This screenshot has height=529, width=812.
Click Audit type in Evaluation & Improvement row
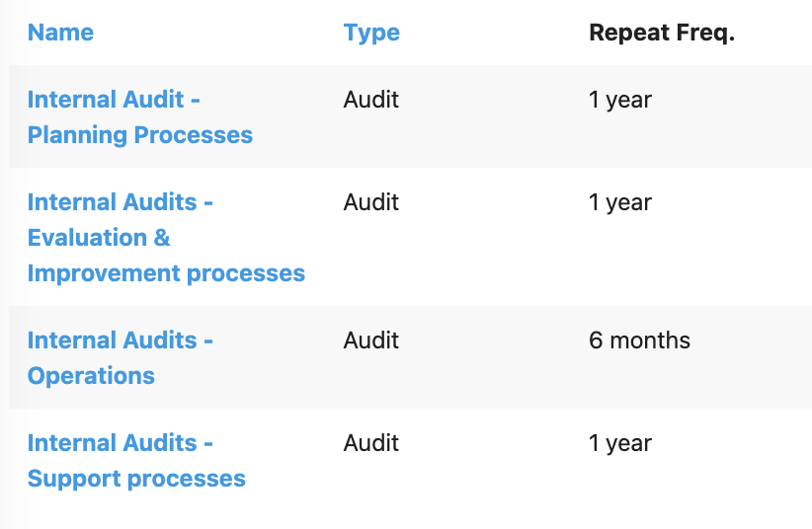pos(370,202)
